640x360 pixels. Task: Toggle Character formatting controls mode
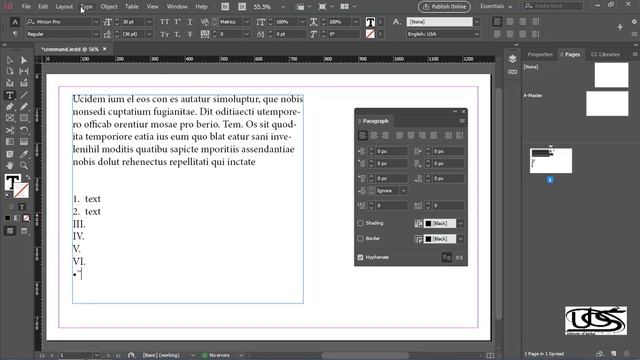15,22
